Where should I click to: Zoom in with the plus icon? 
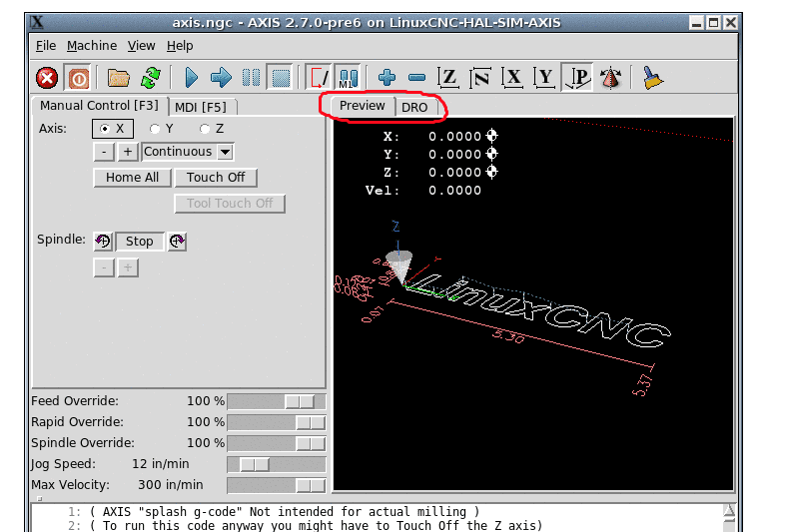(387, 78)
